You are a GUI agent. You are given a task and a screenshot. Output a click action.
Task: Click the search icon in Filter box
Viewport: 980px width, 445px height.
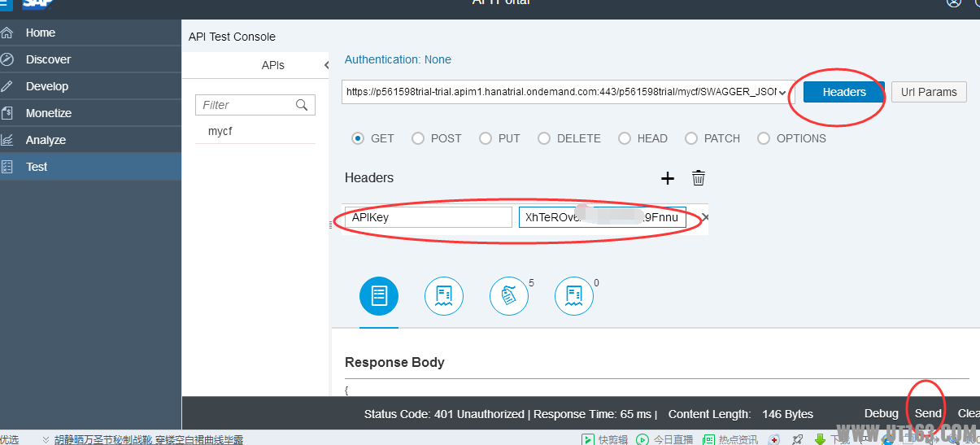point(302,105)
